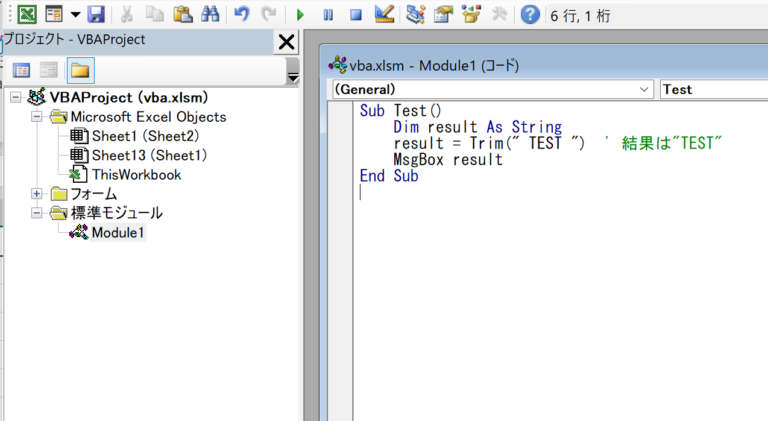The height and width of the screenshot is (421, 768).
Task: Close the プロジェクト - VBAProject pane
Action: coord(287,42)
